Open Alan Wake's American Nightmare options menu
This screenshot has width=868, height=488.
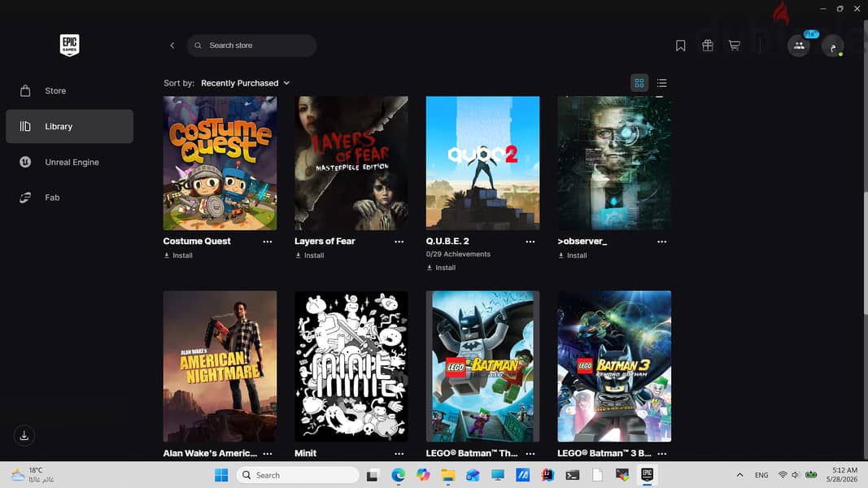tap(268, 454)
